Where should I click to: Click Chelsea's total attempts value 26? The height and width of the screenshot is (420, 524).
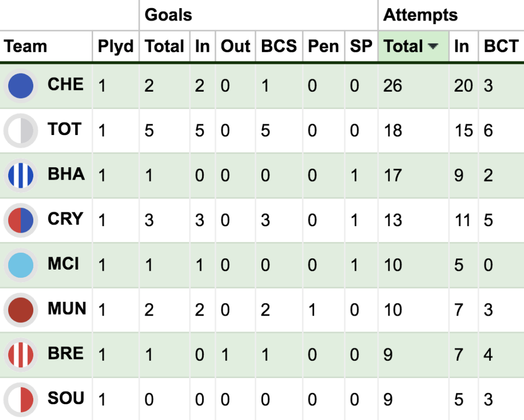pos(392,86)
